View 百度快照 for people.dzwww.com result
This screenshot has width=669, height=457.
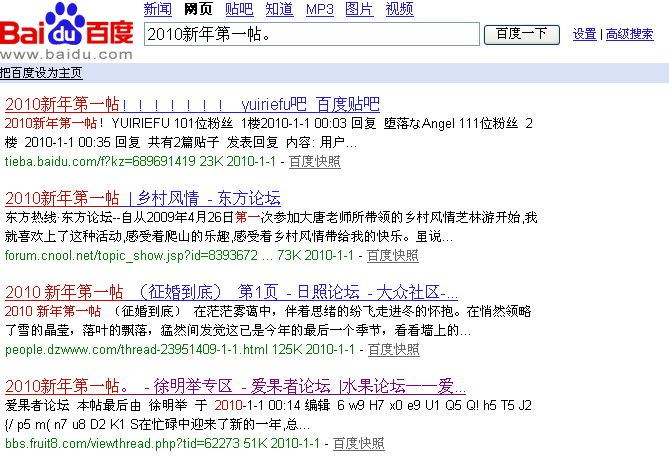[x=393, y=349]
